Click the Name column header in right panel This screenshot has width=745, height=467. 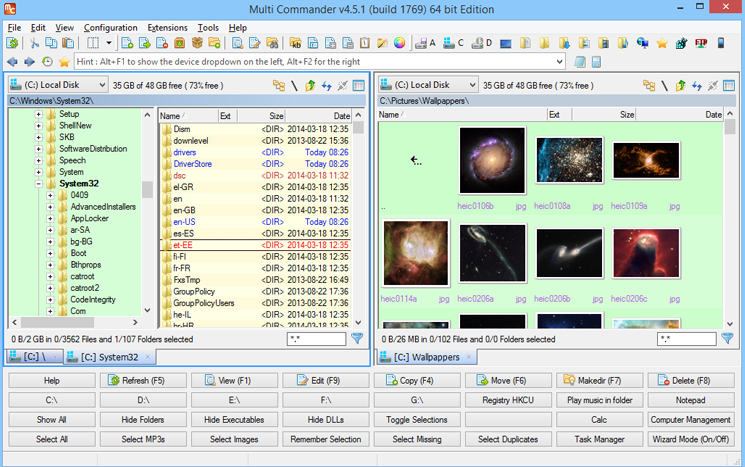[462, 114]
